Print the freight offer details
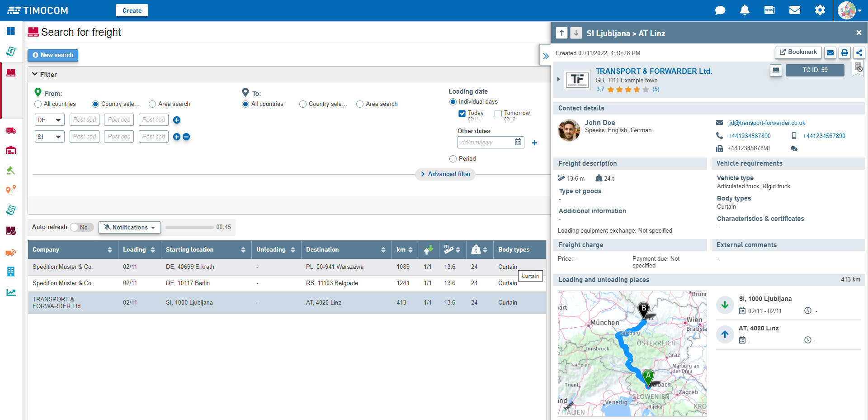 (844, 52)
